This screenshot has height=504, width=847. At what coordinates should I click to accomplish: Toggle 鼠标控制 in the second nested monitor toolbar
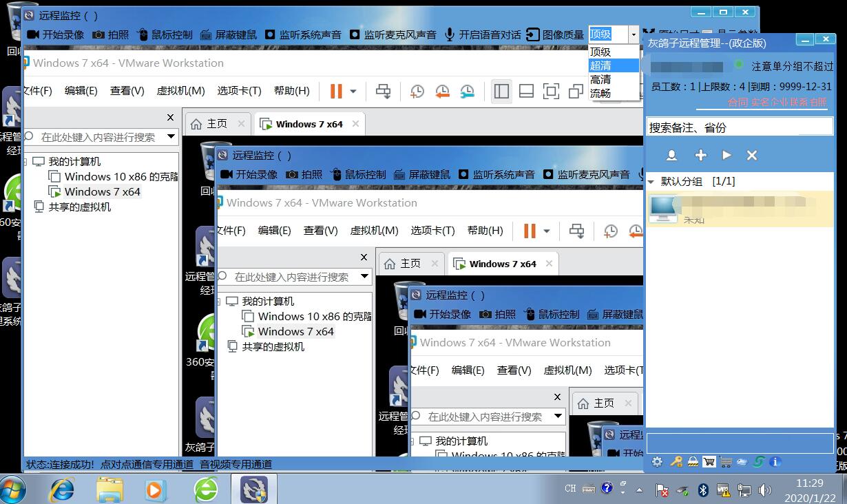[359, 174]
